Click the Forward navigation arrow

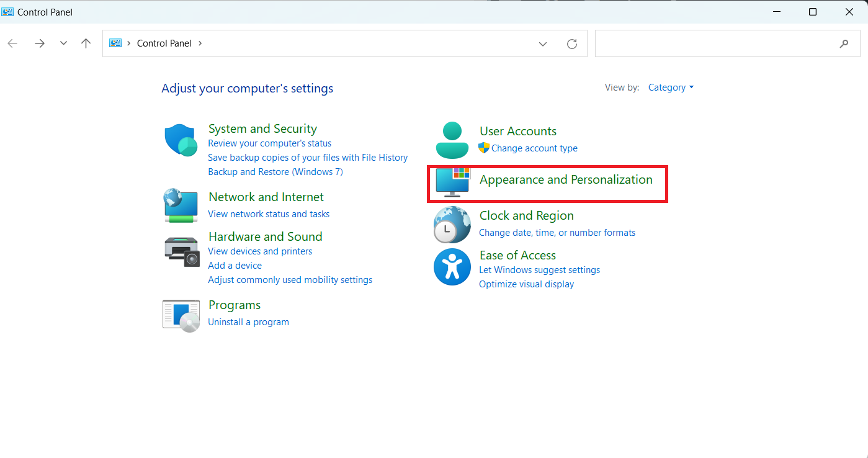tap(40, 43)
